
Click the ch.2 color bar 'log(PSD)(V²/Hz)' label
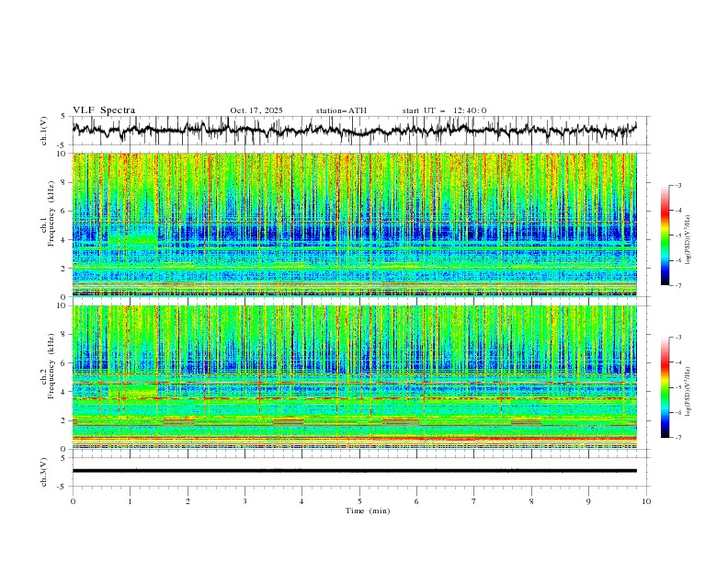(x=688, y=391)
